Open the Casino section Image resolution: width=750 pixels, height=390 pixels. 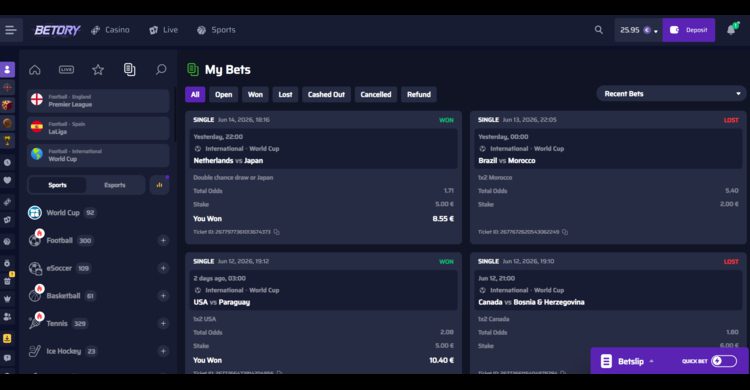tap(110, 30)
